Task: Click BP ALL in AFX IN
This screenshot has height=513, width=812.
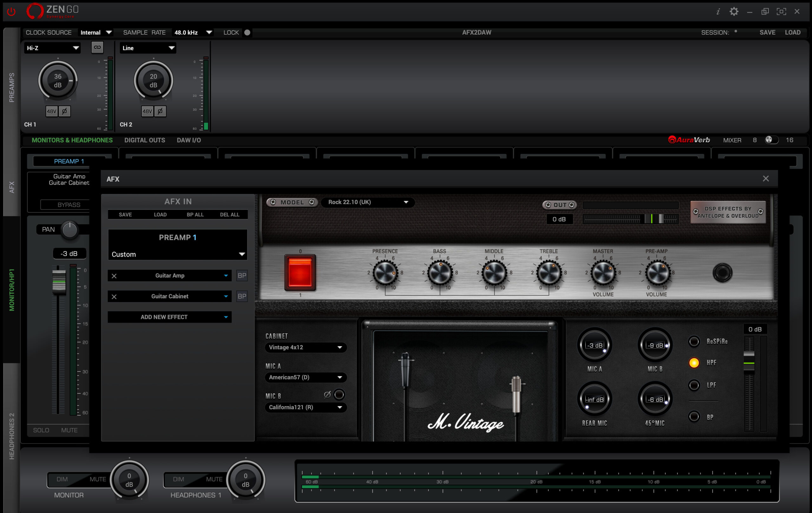Action: [195, 214]
